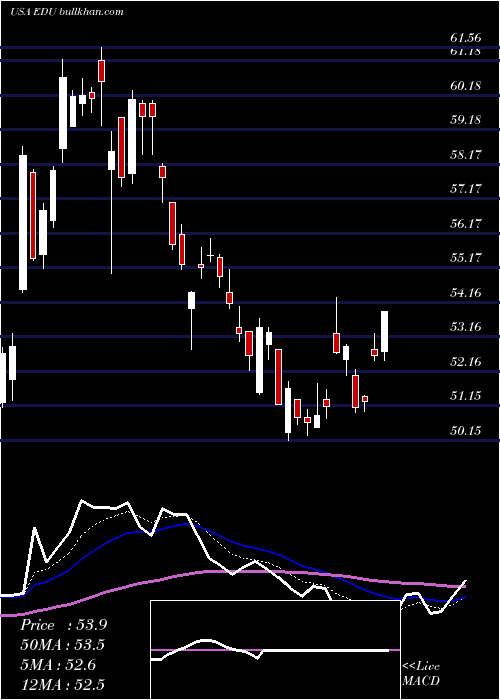Click the 60.18 price axis label
This screenshot has height=700, width=500.
pyautogui.click(x=466, y=85)
